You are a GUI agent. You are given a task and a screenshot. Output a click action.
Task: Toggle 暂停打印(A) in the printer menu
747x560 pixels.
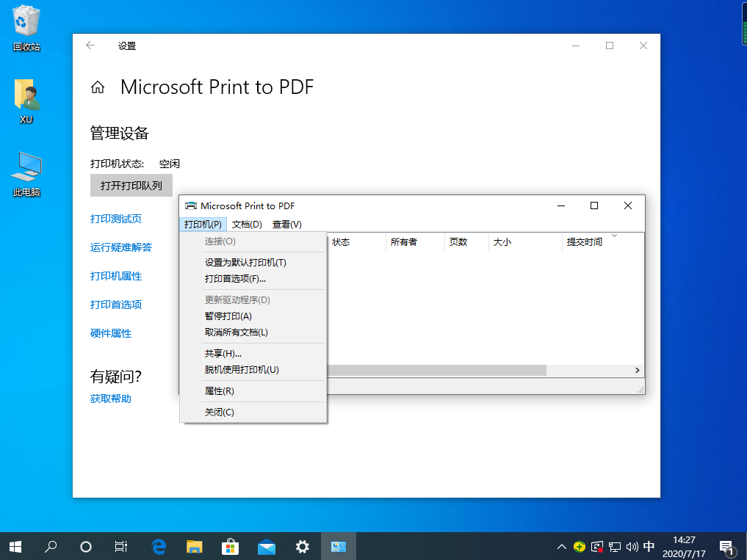(x=228, y=316)
